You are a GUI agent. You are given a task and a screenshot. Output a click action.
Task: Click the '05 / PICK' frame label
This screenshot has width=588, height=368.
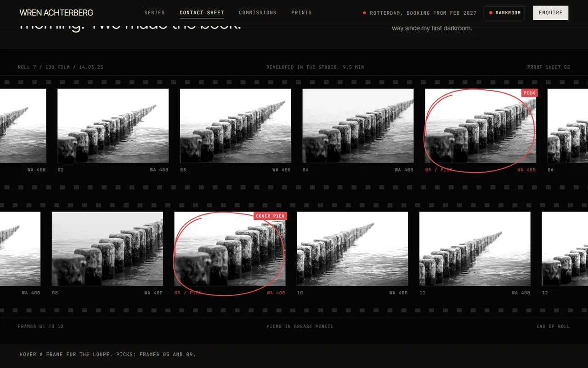tap(439, 170)
